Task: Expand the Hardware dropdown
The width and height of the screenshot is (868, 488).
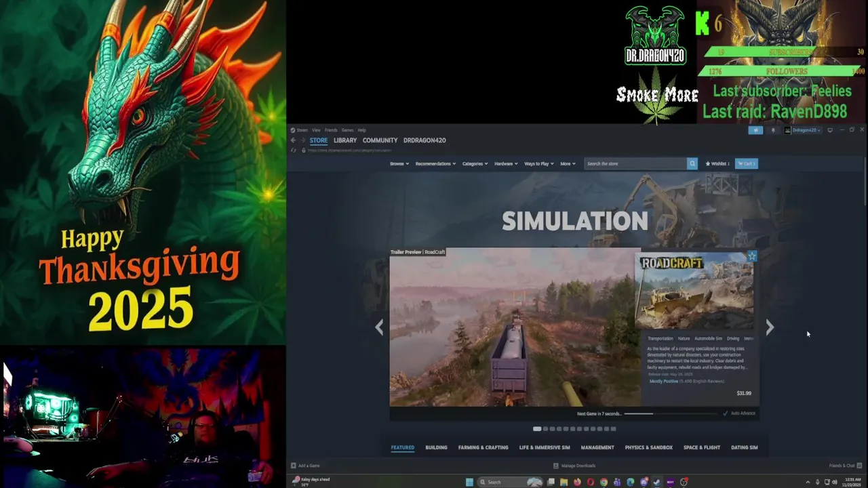Action: coord(506,163)
